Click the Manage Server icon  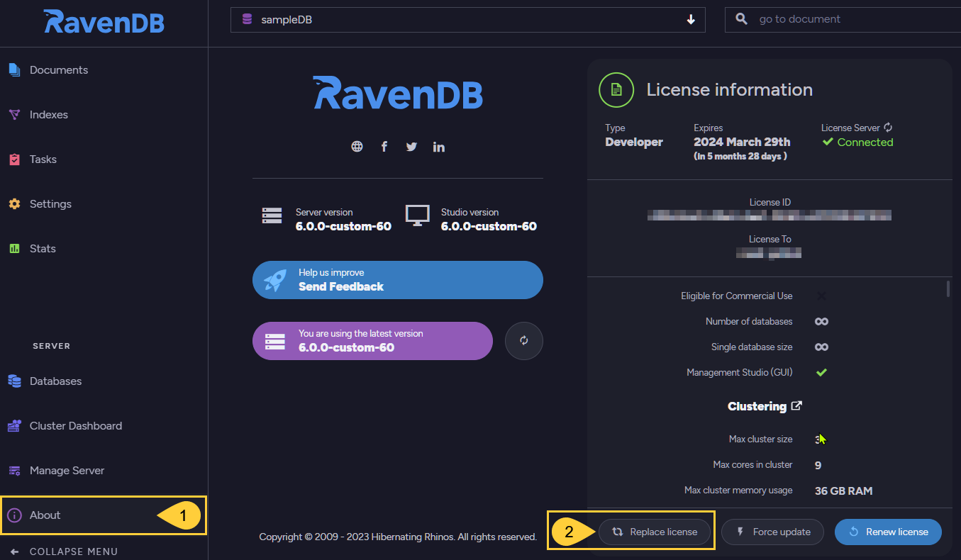[14, 471]
